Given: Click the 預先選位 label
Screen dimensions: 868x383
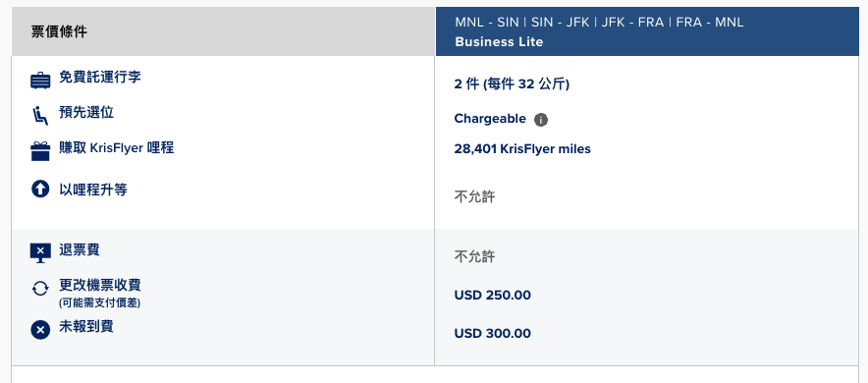Looking at the screenshot, I should coord(86,113).
